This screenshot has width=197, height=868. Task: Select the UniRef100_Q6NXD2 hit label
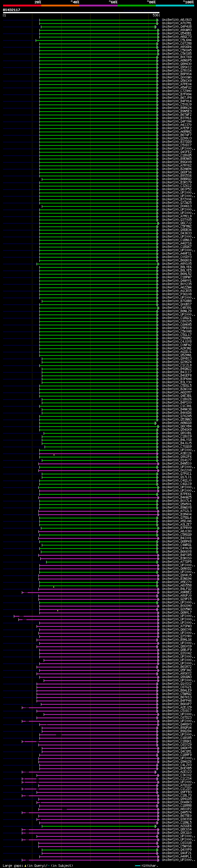[177, 568]
